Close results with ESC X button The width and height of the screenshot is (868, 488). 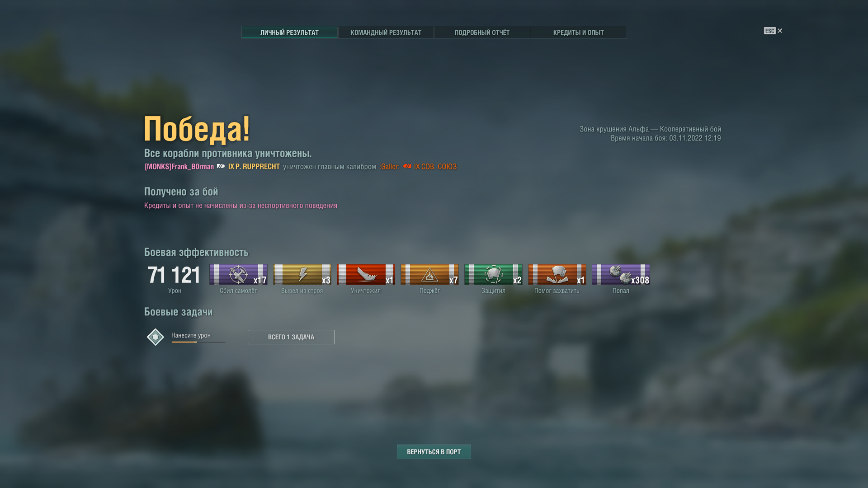click(x=773, y=31)
